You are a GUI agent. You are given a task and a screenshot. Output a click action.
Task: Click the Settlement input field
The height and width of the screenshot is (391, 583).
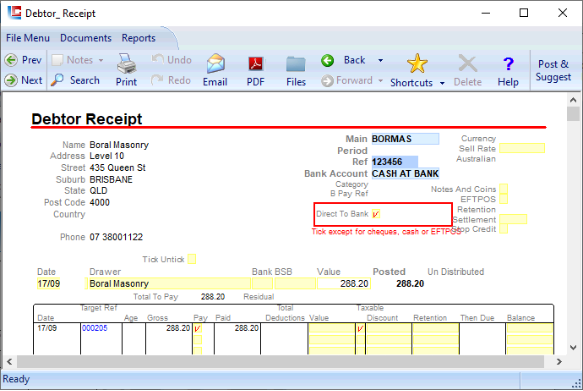(x=513, y=219)
